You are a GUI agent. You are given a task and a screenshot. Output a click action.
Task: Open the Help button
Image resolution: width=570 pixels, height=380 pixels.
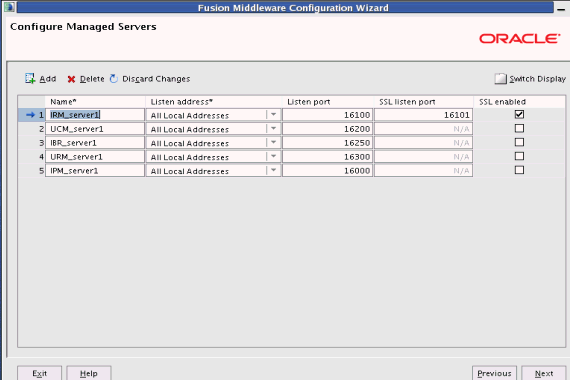coord(89,373)
